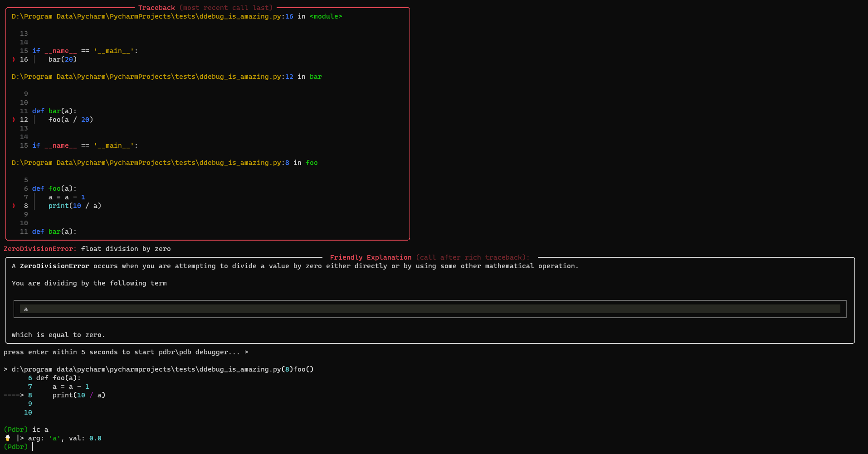
Task: Click the foo function name in the traceback
Action: [x=312, y=163]
